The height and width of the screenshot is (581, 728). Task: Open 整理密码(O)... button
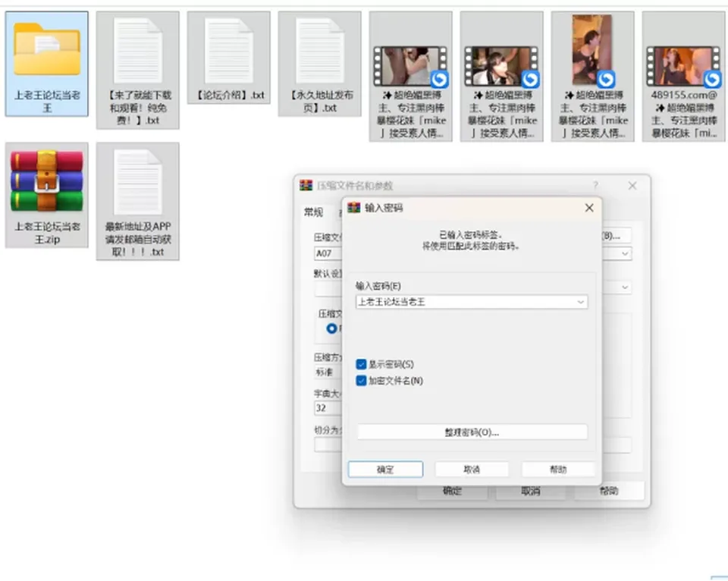[x=472, y=432]
